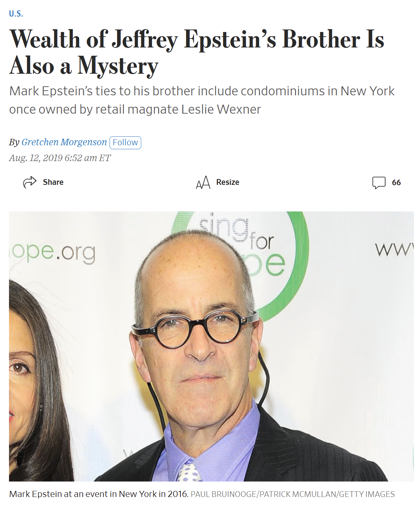The image size is (420, 511).
Task: Open comments via the speech bubble icon
Action: point(379,183)
